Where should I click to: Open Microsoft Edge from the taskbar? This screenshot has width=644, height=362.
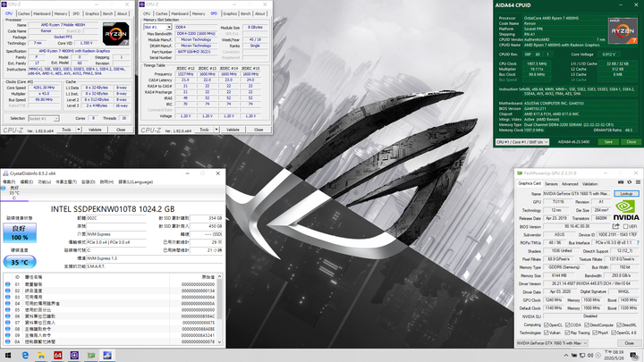point(25,356)
